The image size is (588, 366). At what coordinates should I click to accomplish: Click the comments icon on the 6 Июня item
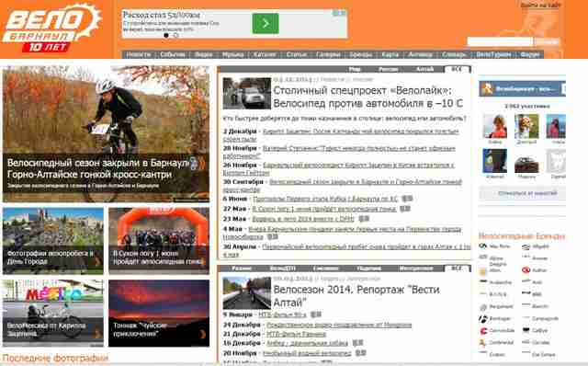(x=407, y=199)
